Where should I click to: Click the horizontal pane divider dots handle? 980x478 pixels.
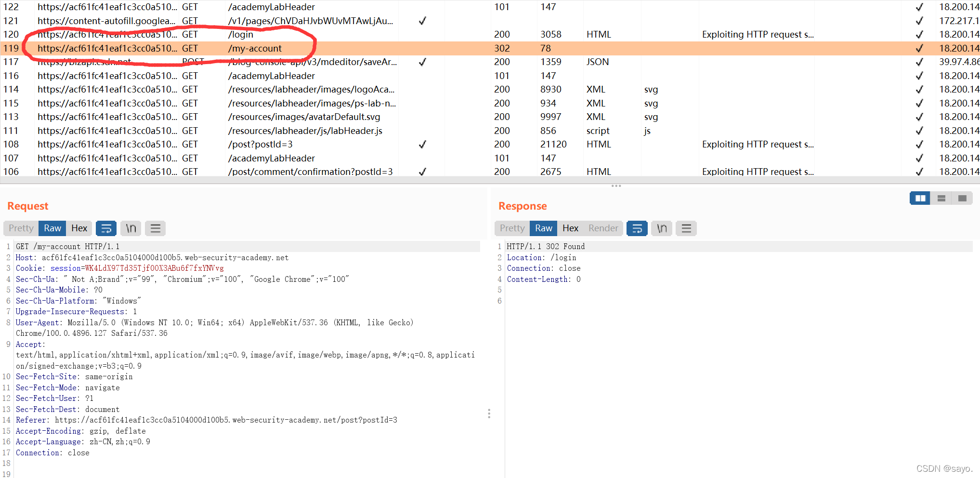[x=616, y=186]
